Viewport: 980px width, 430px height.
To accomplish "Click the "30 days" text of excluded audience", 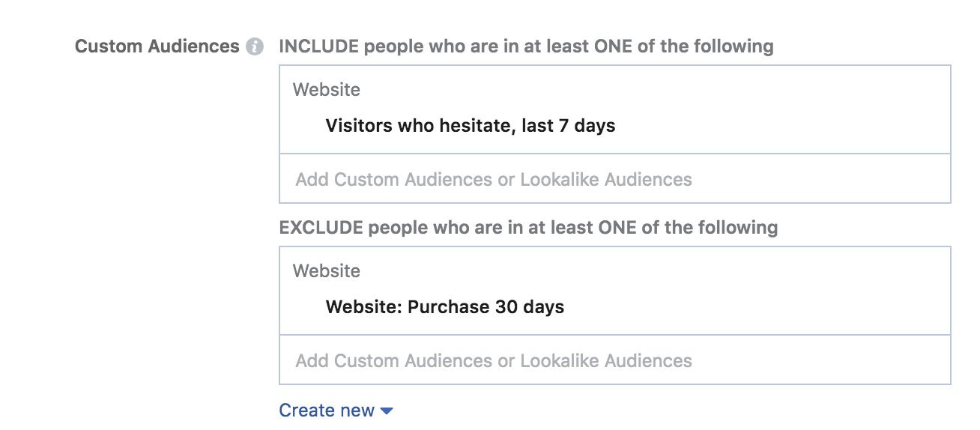I will click(530, 307).
